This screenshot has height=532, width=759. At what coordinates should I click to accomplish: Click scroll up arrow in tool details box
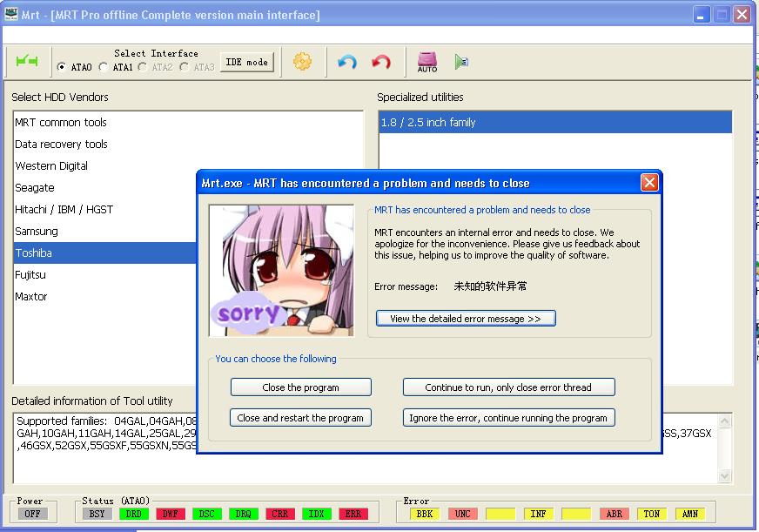pyautogui.click(x=725, y=421)
